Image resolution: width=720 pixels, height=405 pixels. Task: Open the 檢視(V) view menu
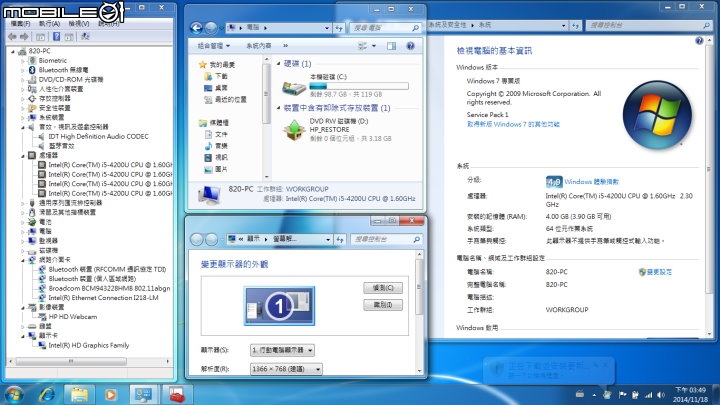tap(79, 23)
